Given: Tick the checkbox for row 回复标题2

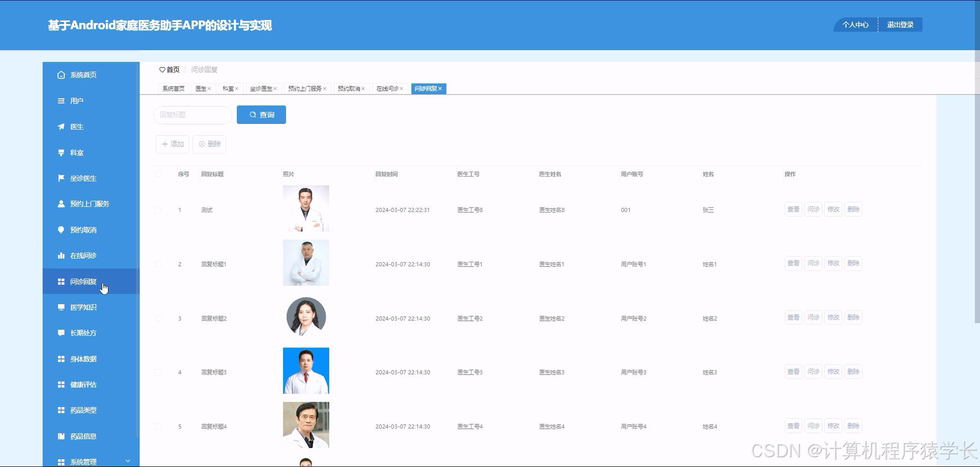Looking at the screenshot, I should tap(158, 319).
